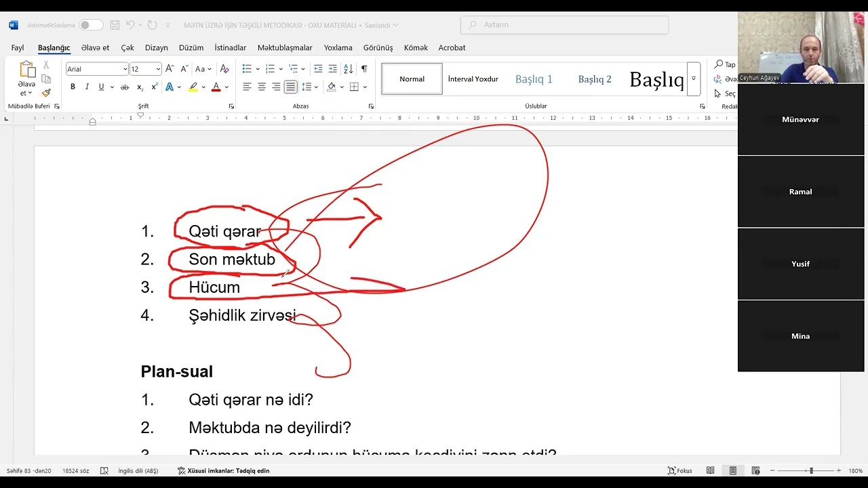Click the Redo icon in title bar
The width and height of the screenshot is (868, 488).
click(x=152, y=25)
